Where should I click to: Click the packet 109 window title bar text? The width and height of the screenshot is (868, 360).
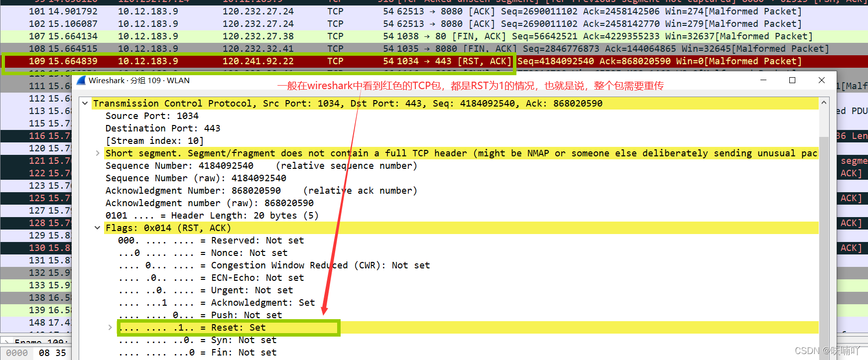pos(139,80)
